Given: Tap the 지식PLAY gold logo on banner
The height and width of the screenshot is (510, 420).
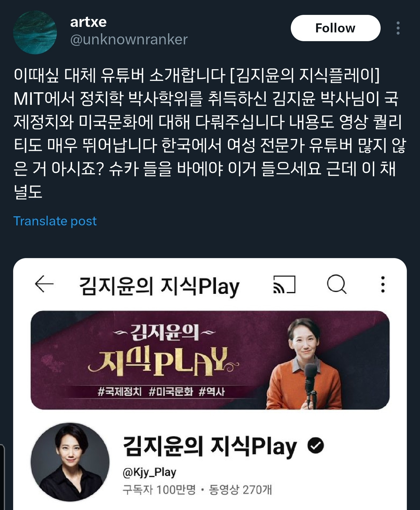Looking at the screenshot, I should [x=163, y=361].
